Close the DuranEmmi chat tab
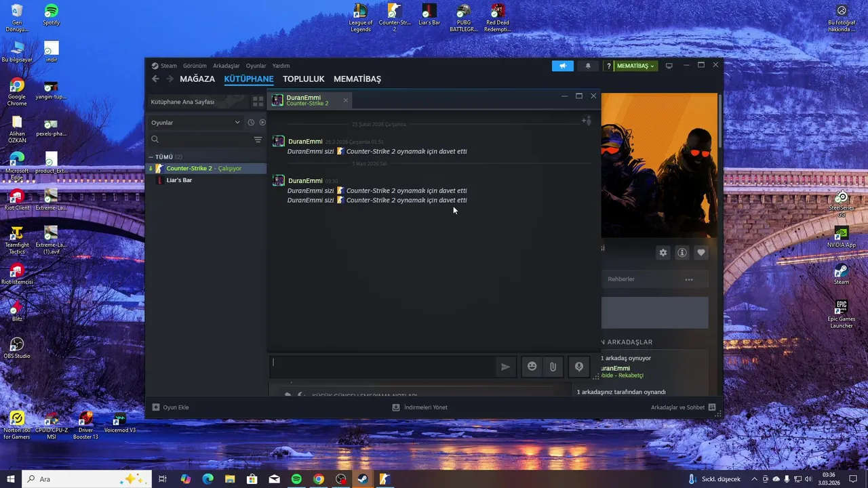 [345, 100]
